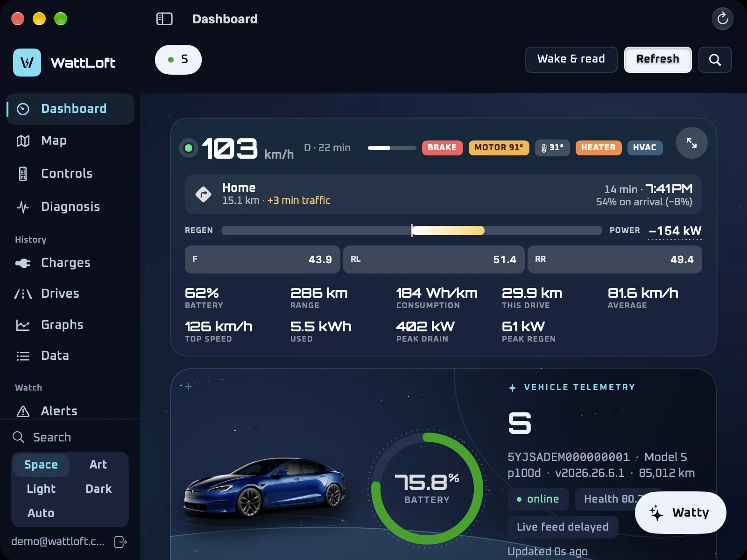Image resolution: width=747 pixels, height=560 pixels.
Task: Open the Data page
Action: 70,356
